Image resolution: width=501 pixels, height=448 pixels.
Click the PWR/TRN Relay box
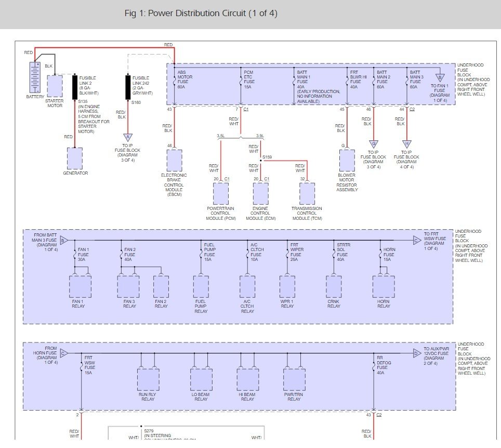tap(294, 379)
